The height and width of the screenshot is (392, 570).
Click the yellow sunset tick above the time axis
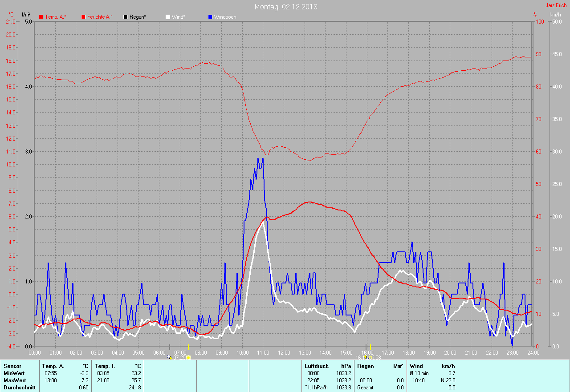(x=370, y=347)
